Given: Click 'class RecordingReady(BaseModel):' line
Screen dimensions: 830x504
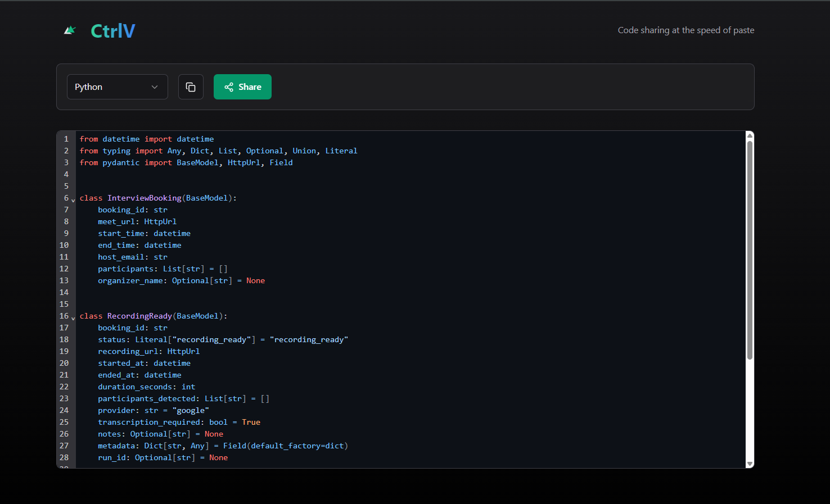Looking at the screenshot, I should 154,316.
